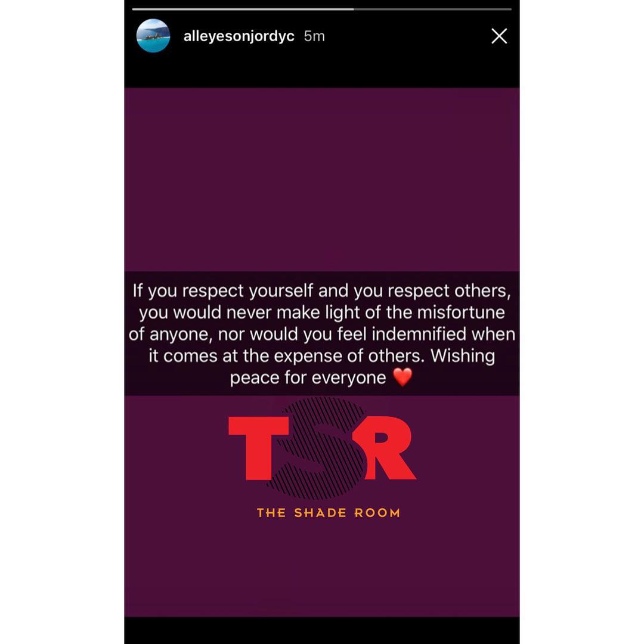Click the red letter T in the logo
The height and width of the screenshot is (644, 644).
pos(258,448)
